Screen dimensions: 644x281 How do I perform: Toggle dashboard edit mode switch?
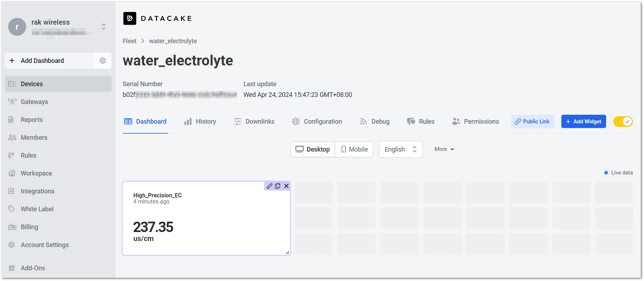point(623,122)
